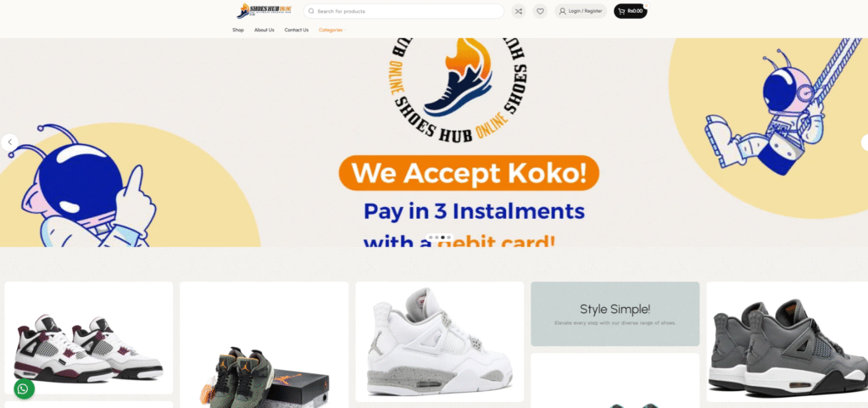Open the WhatsApp chat bubble
Image resolution: width=868 pixels, height=408 pixels.
tap(25, 388)
